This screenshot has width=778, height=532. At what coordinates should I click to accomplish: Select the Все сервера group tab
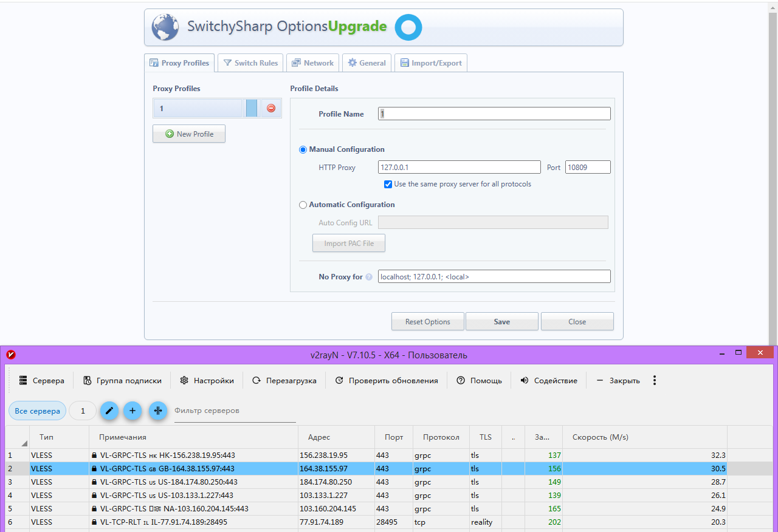(x=37, y=411)
